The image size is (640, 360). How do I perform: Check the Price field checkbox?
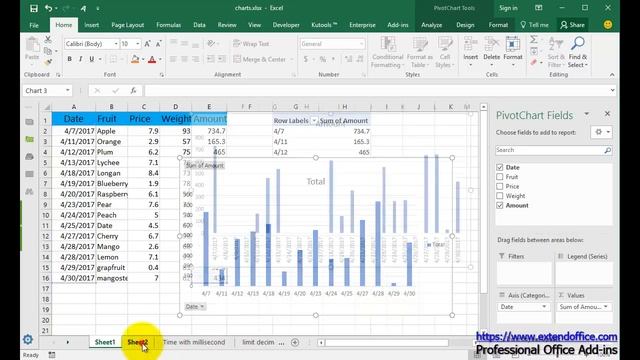tap(500, 186)
